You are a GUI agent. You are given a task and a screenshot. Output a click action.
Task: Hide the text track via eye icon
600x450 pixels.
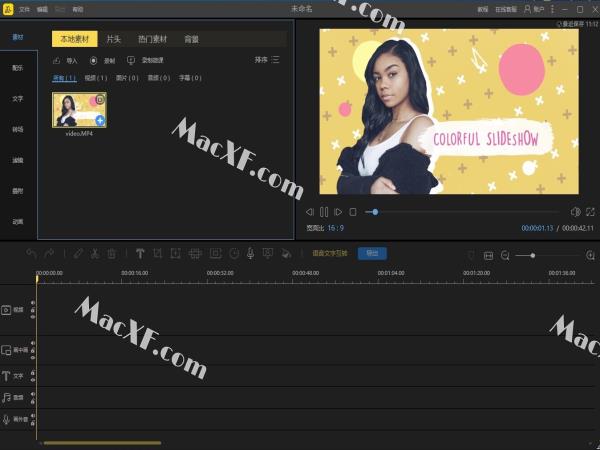point(33,380)
